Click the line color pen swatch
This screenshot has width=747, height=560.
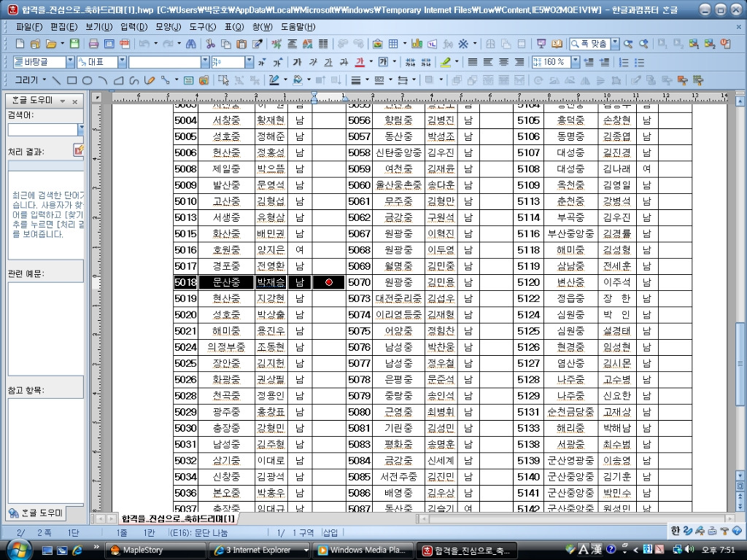274,80
